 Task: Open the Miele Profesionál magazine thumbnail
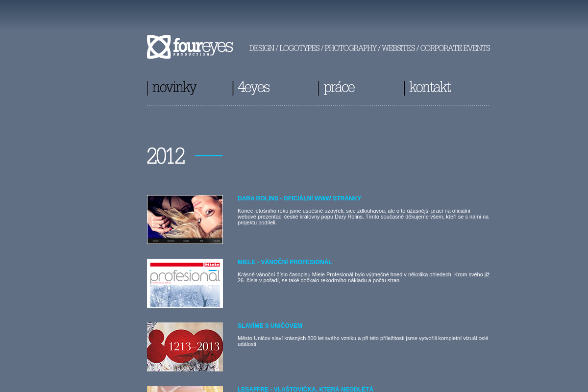click(185, 283)
